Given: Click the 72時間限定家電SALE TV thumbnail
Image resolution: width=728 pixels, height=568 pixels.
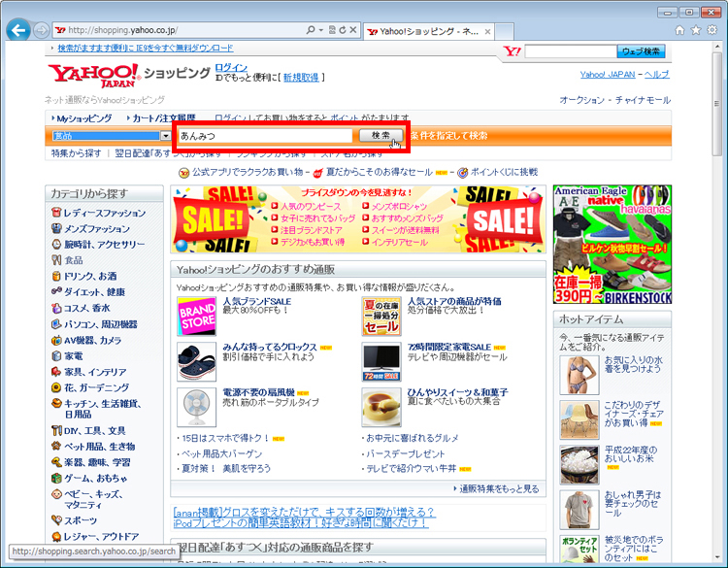Looking at the screenshot, I should click(x=381, y=362).
